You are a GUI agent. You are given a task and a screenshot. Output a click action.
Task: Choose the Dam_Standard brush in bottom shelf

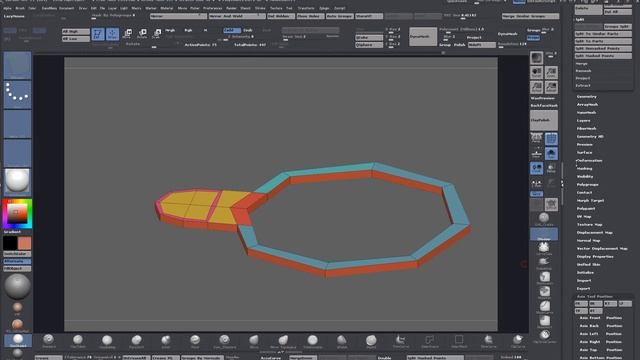click(224, 341)
